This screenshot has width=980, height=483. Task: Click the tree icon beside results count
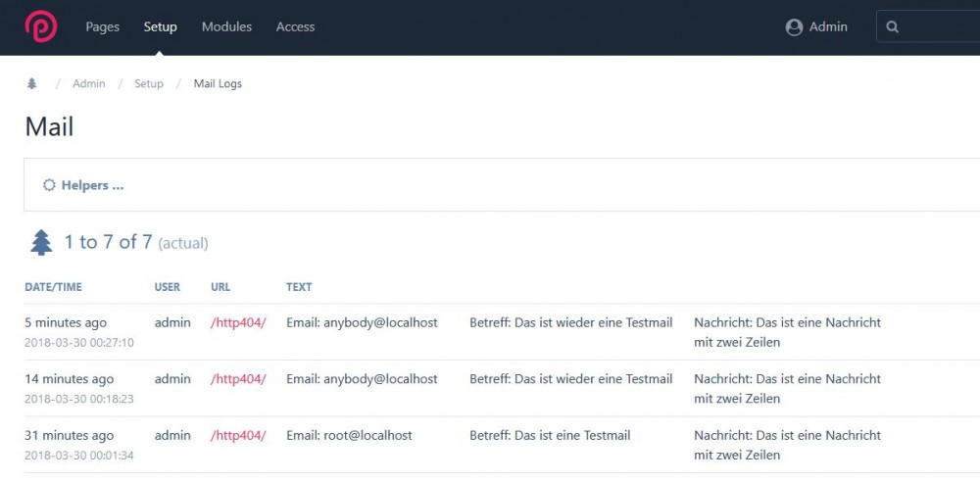[x=41, y=242]
